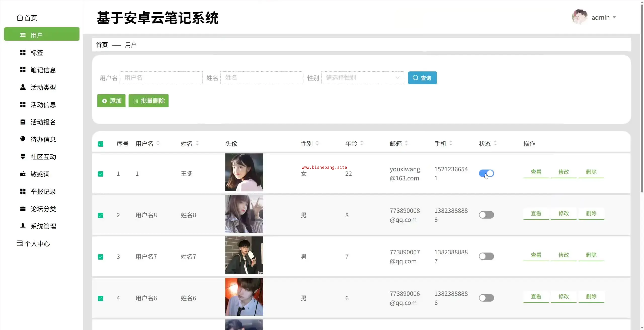The height and width of the screenshot is (330, 644).
Task: Uncheck the select-all header checkbox
Action: pos(100,144)
